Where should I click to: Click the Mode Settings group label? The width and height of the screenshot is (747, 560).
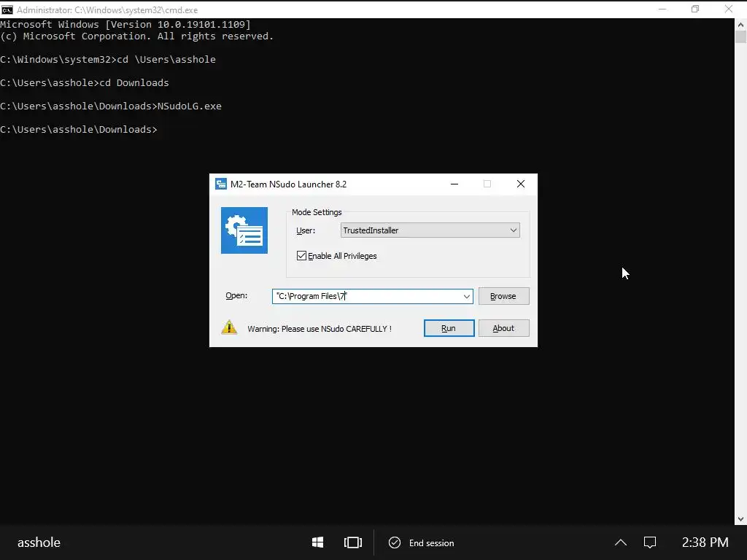[317, 212]
